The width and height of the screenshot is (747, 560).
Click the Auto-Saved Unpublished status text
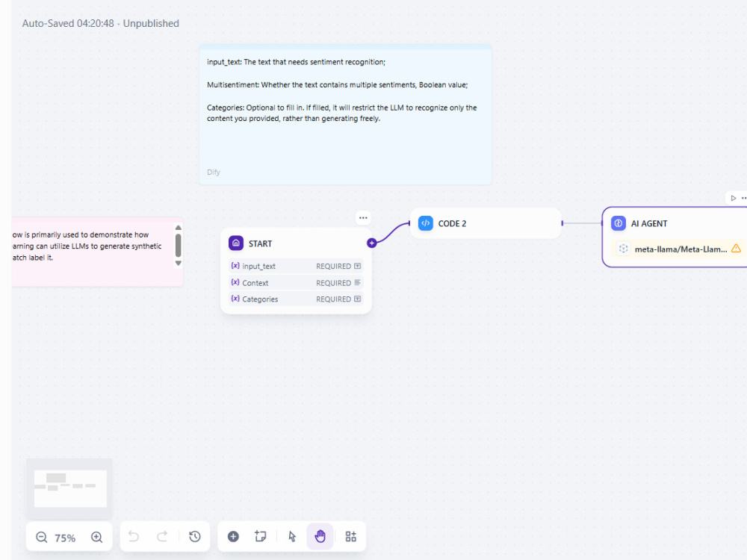coord(101,23)
